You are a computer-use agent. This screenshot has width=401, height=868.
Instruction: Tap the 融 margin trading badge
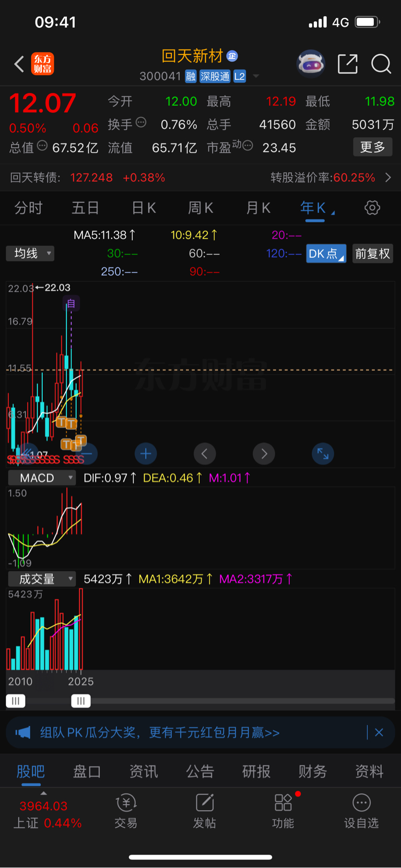click(191, 77)
